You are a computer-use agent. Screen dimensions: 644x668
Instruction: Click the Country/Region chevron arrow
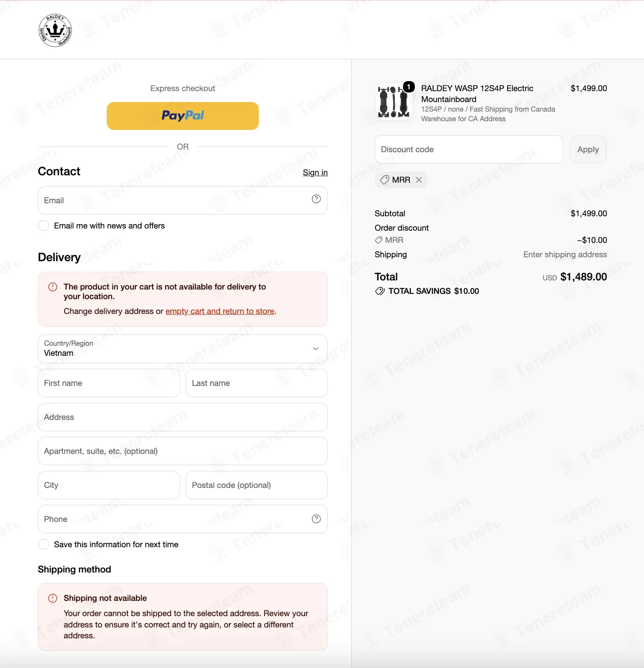pyautogui.click(x=316, y=349)
